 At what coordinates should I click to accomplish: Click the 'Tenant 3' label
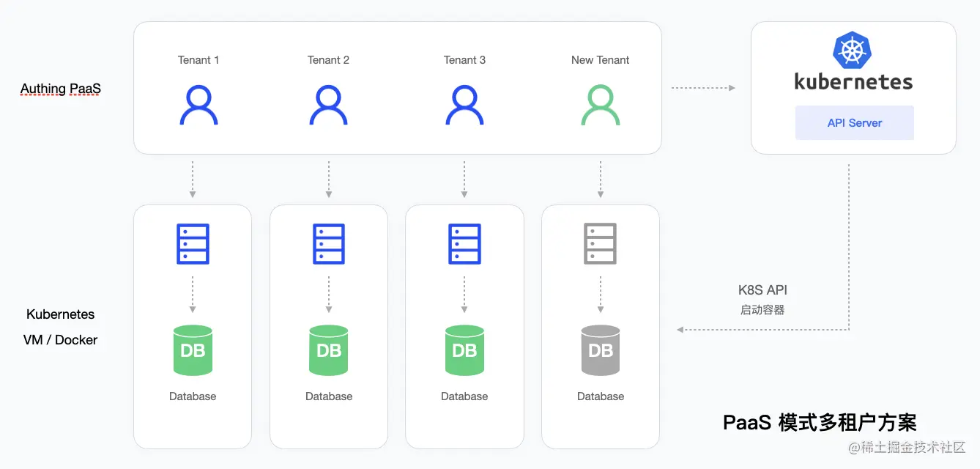click(x=464, y=60)
